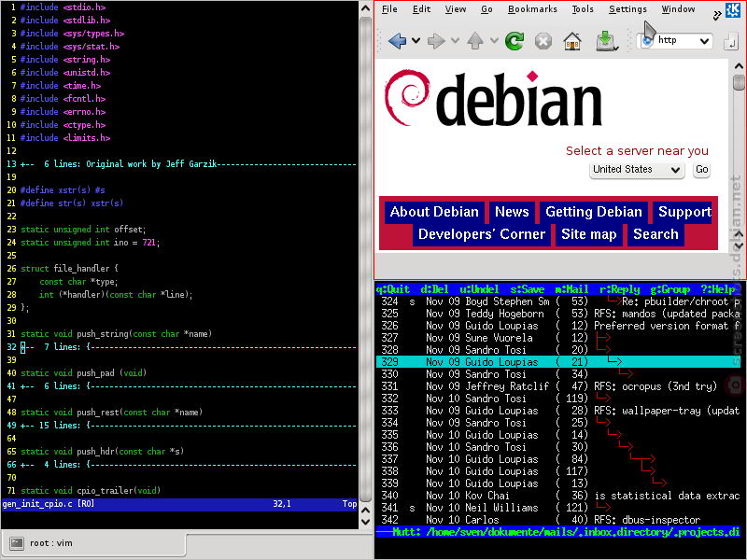Click the line 'static unsigned int ino = 721;'
The height and width of the screenshot is (560, 747).
[90, 243]
